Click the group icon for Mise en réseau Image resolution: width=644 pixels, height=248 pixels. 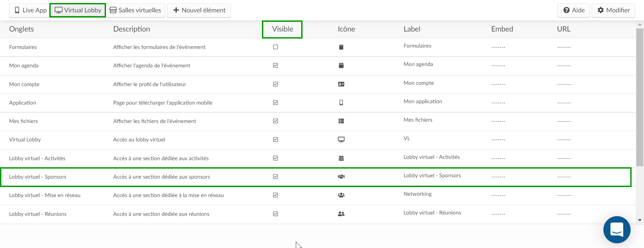click(x=341, y=195)
